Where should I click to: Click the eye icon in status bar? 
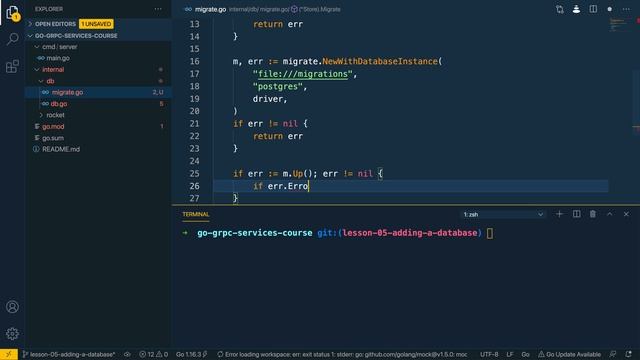tap(127, 354)
